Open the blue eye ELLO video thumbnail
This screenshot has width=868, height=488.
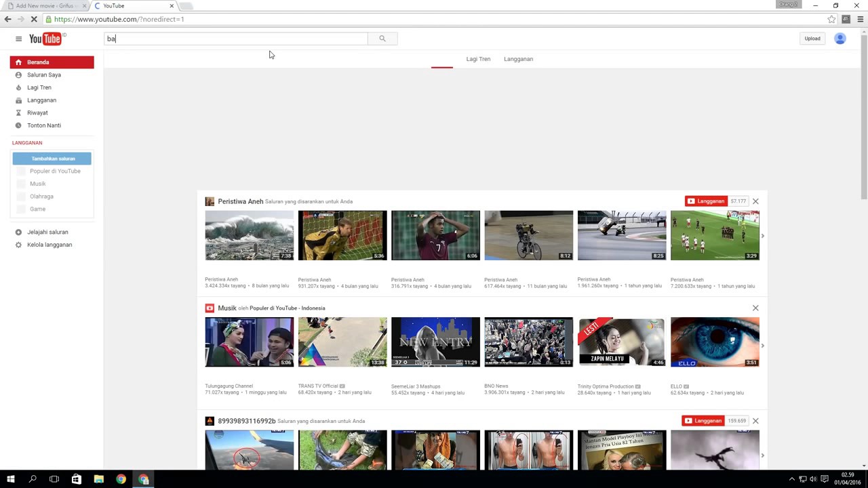tap(715, 342)
